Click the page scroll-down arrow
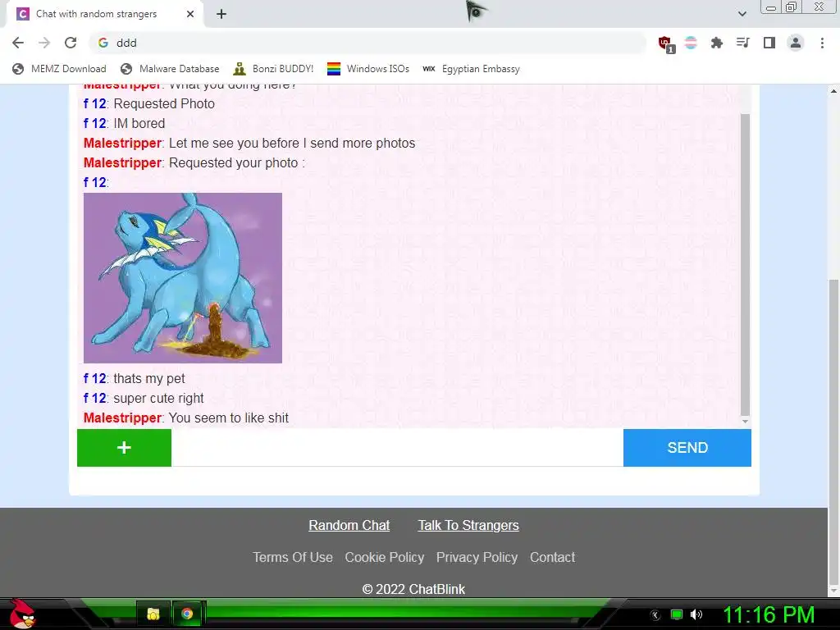The image size is (840, 630). (833, 591)
